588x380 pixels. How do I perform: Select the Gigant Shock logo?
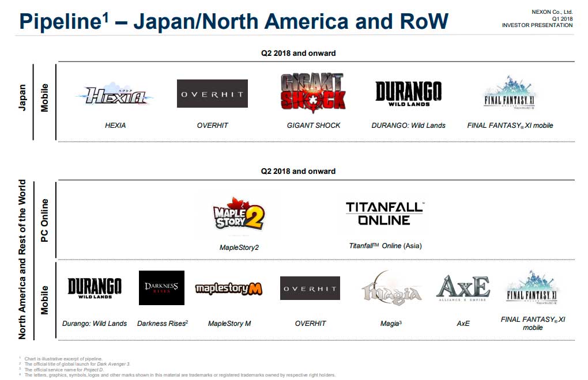coord(314,93)
